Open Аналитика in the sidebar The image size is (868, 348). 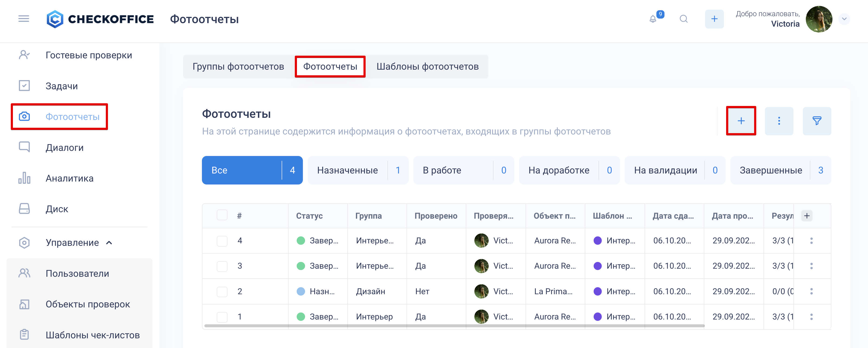(x=69, y=178)
